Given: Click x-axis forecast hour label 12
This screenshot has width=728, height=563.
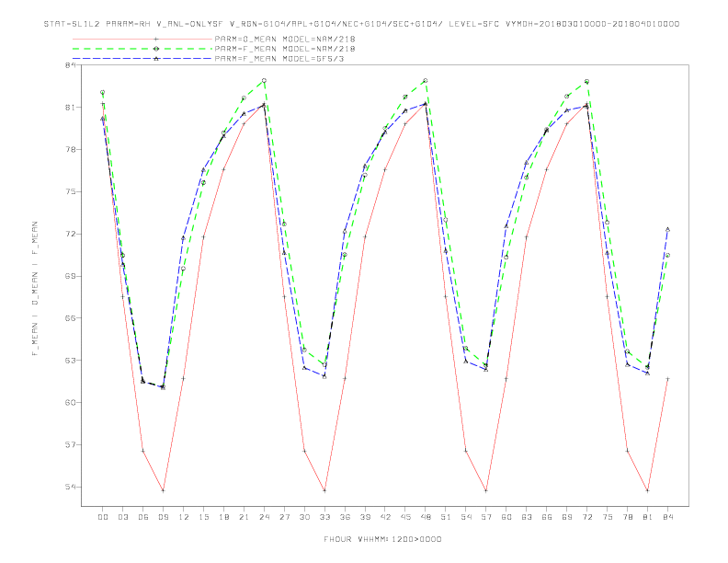Looking at the screenshot, I should point(184,517).
